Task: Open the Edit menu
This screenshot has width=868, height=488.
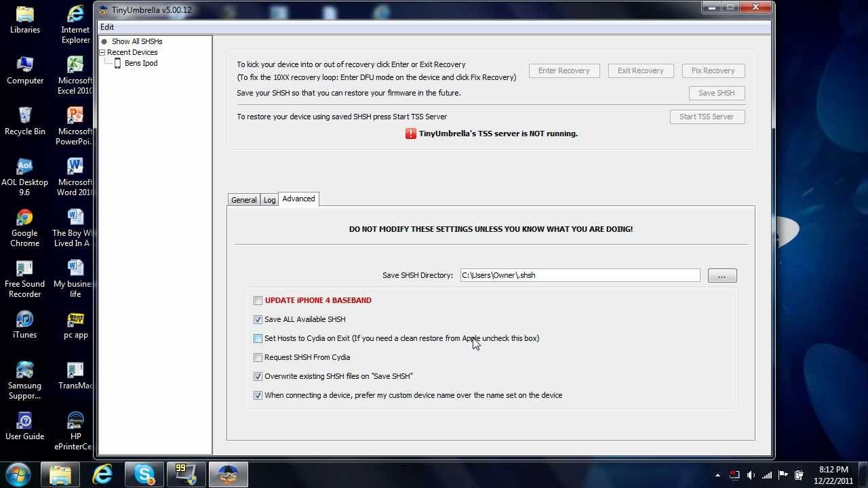Action: pos(107,27)
